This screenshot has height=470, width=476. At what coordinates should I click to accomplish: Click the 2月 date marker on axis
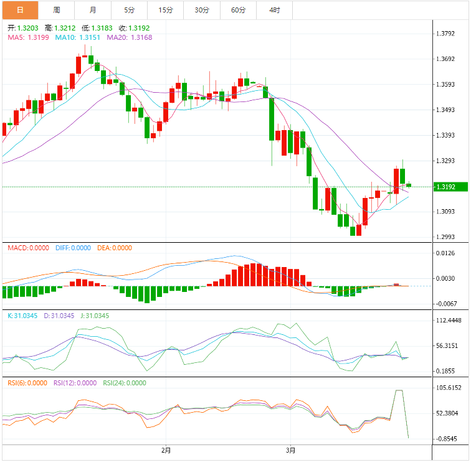click(x=166, y=450)
